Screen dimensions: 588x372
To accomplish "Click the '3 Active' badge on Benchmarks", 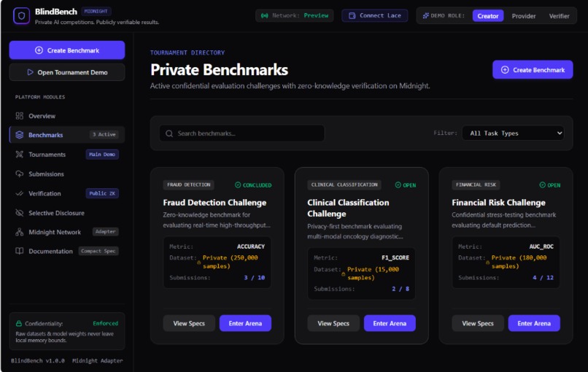I will pyautogui.click(x=104, y=134).
